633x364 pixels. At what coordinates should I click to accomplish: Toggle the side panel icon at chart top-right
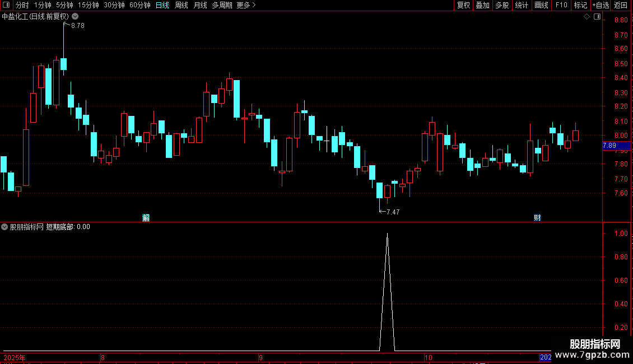click(x=598, y=17)
